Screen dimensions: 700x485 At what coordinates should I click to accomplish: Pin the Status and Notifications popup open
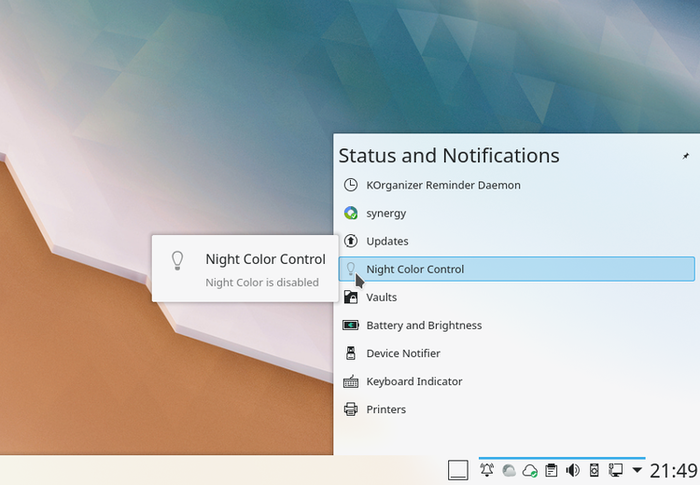click(685, 156)
